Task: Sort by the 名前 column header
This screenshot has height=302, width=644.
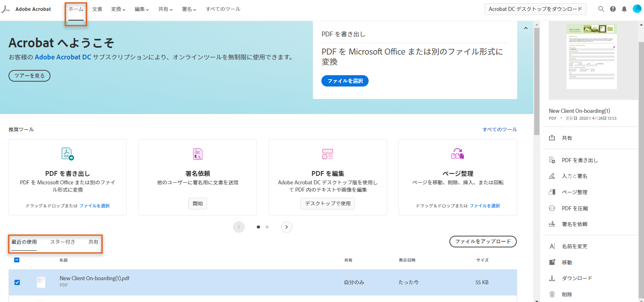Action: (63, 260)
